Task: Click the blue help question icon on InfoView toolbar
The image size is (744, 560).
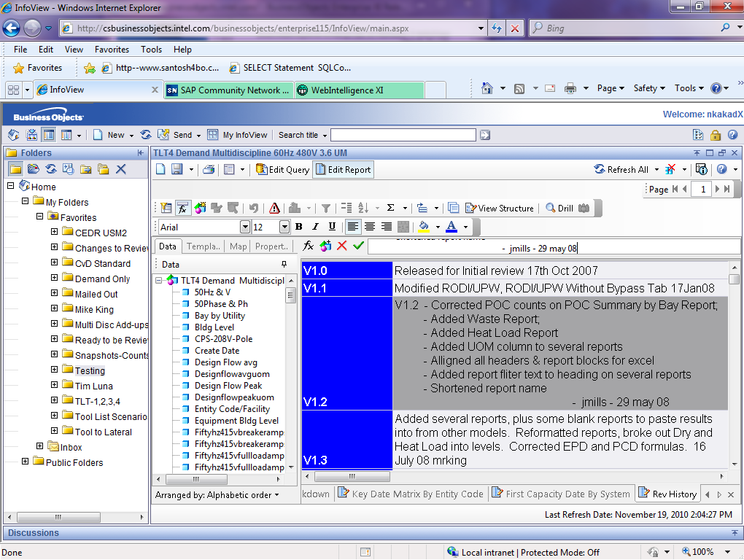Action: 732,135
